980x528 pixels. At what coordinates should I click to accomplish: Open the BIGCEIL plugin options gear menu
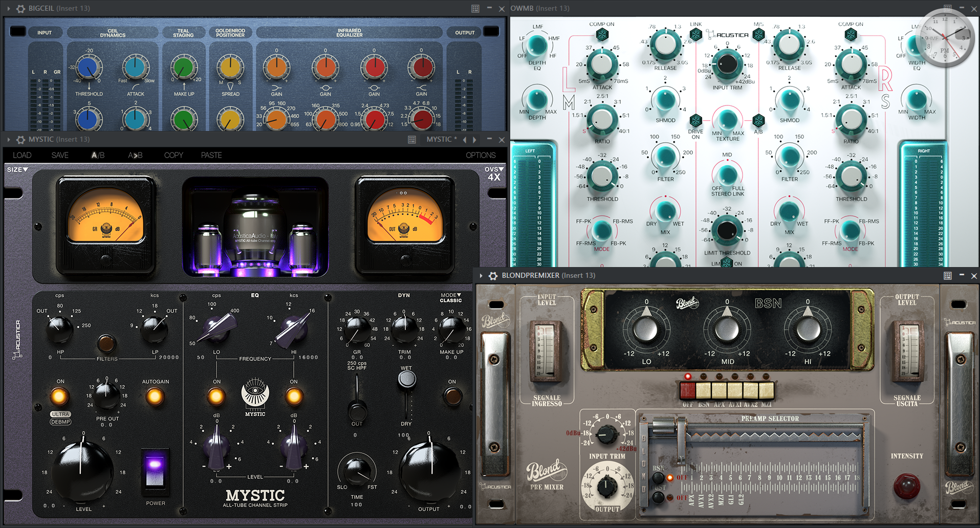point(20,9)
